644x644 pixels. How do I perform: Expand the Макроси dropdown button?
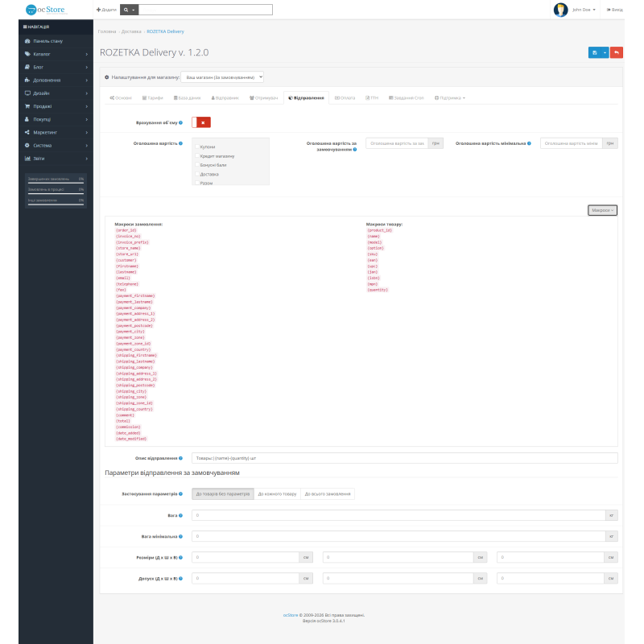click(x=602, y=210)
